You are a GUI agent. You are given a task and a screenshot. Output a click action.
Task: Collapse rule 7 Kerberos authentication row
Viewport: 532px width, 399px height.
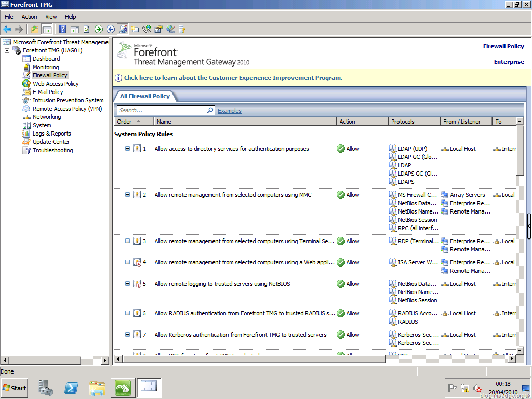pyautogui.click(x=128, y=335)
